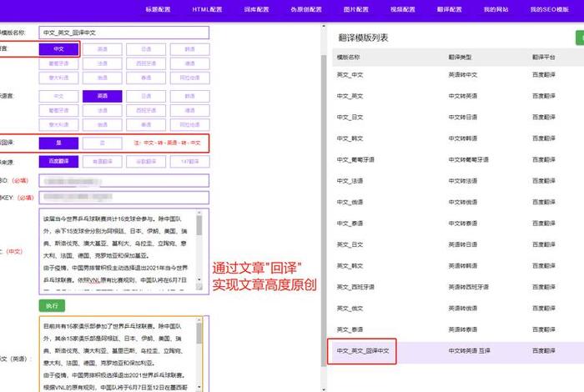Go to 我的网站 in top navigation
Viewport: 584px width, 392px height.
[x=496, y=9]
